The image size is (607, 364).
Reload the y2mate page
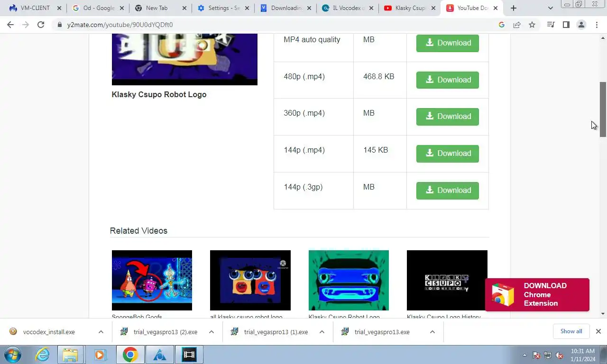pyautogui.click(x=41, y=25)
